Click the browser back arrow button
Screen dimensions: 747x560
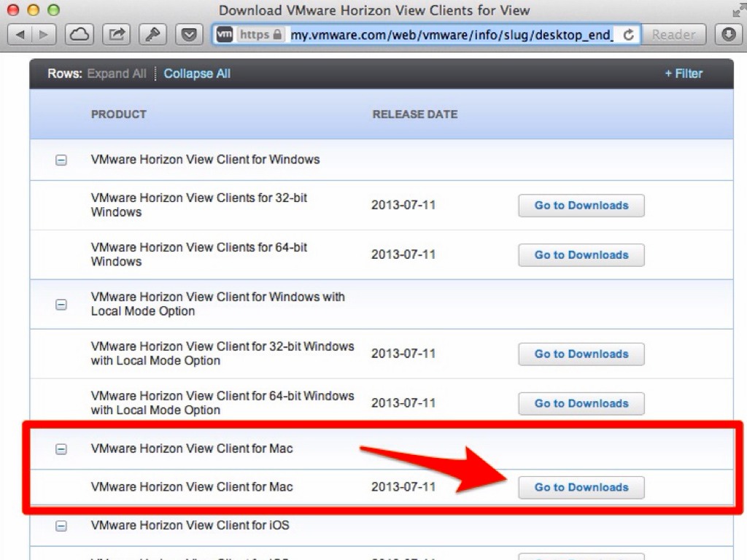pos(20,34)
